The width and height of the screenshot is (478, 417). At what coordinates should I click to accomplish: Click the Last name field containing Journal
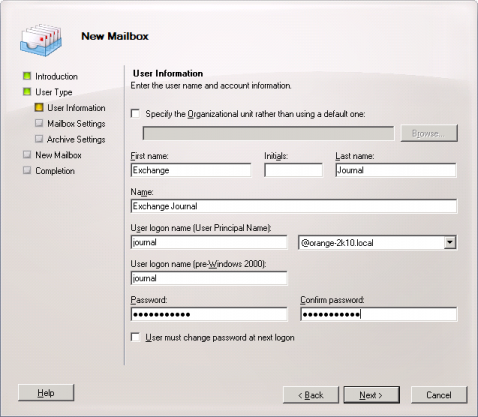(x=396, y=170)
